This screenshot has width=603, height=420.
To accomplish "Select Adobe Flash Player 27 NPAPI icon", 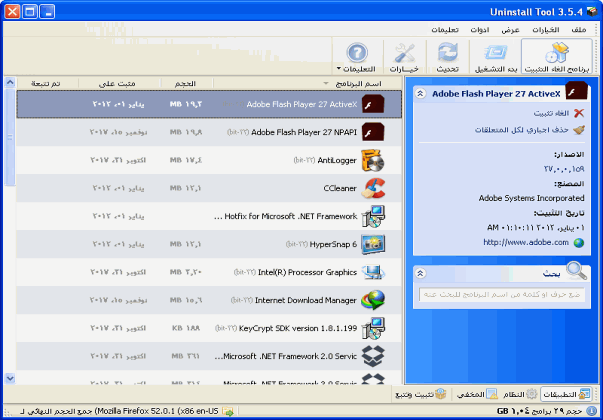I will [373, 132].
